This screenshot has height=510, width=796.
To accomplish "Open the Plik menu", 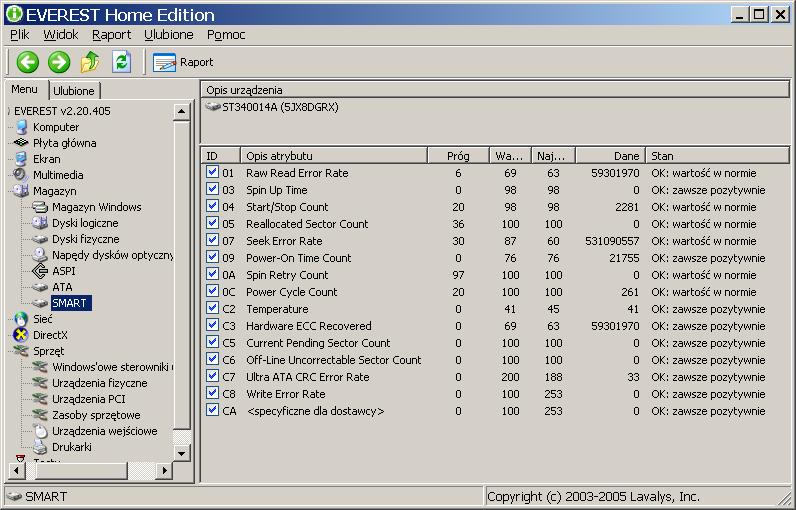I will (x=20, y=35).
